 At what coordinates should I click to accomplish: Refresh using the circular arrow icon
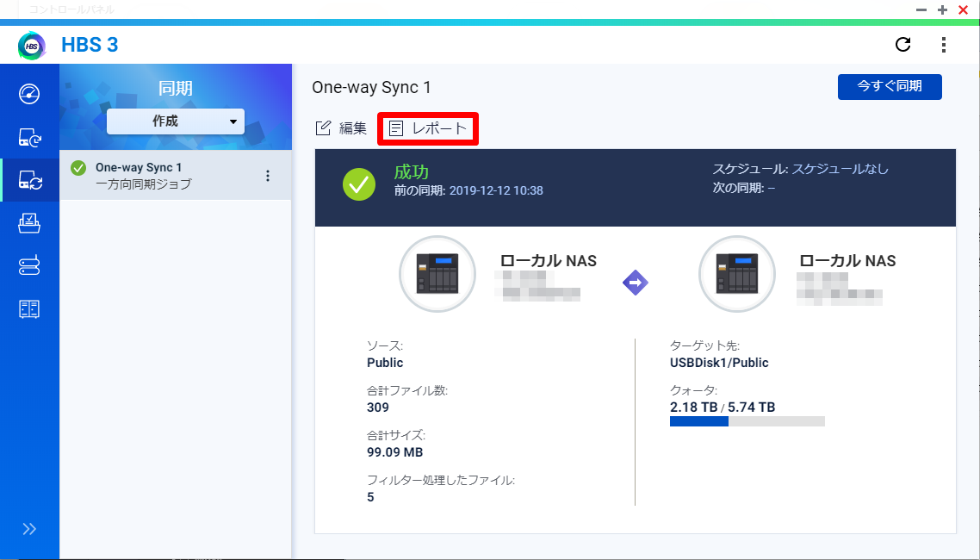pyautogui.click(x=902, y=45)
